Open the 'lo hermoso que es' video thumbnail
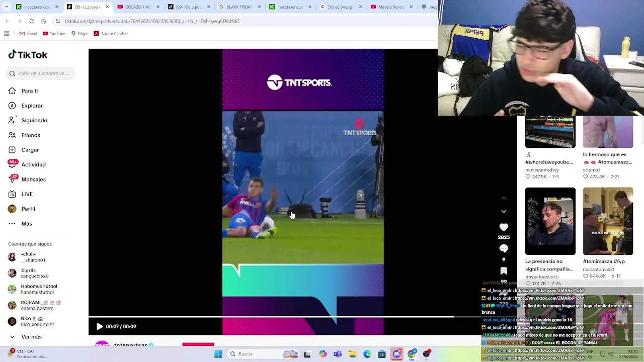This screenshot has width=644, height=362. (608, 132)
